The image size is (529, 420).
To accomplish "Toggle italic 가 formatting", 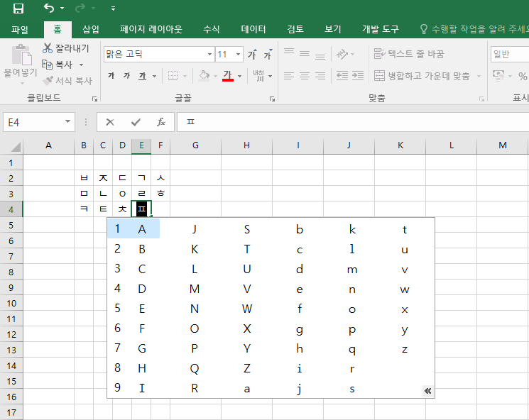I will tap(127, 76).
